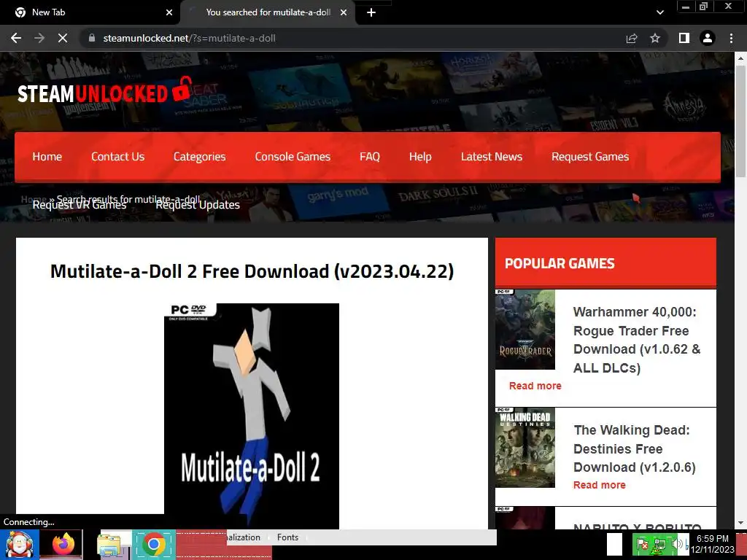Image resolution: width=747 pixels, height=560 pixels.
Task: Open Request Games
Action: click(590, 157)
